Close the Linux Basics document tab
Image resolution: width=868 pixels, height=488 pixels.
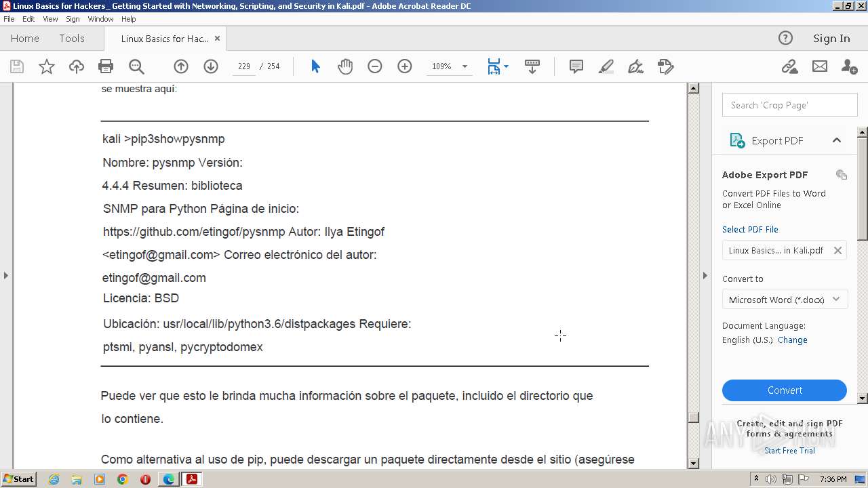point(218,39)
